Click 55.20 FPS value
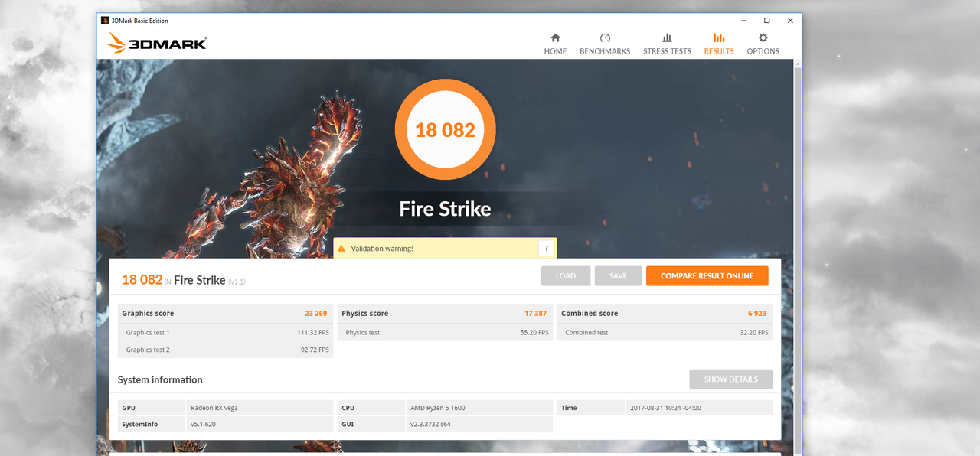Image resolution: width=980 pixels, height=456 pixels. [534, 333]
